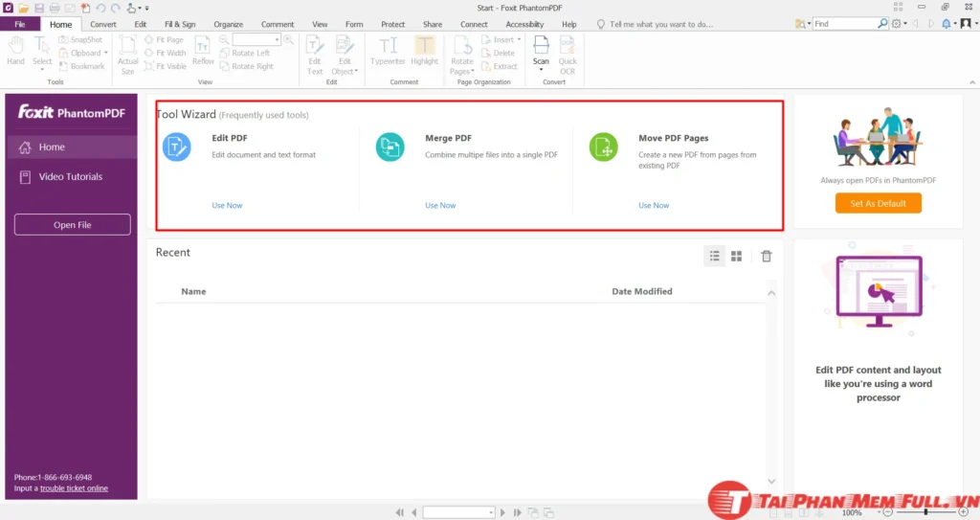
Task: Select the Typewriter tool
Action: 388,51
